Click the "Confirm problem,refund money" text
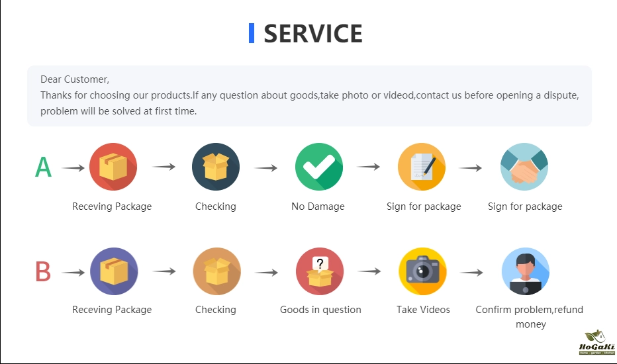The width and height of the screenshot is (617, 364). (x=530, y=316)
